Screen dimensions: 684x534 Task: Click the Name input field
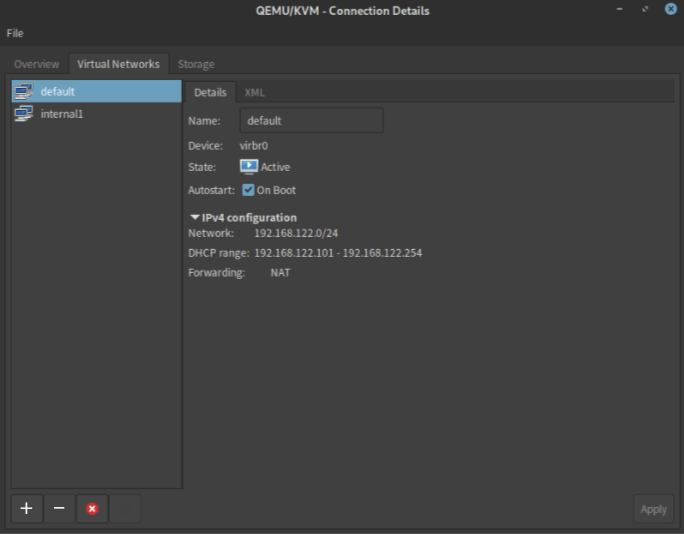[x=311, y=120]
